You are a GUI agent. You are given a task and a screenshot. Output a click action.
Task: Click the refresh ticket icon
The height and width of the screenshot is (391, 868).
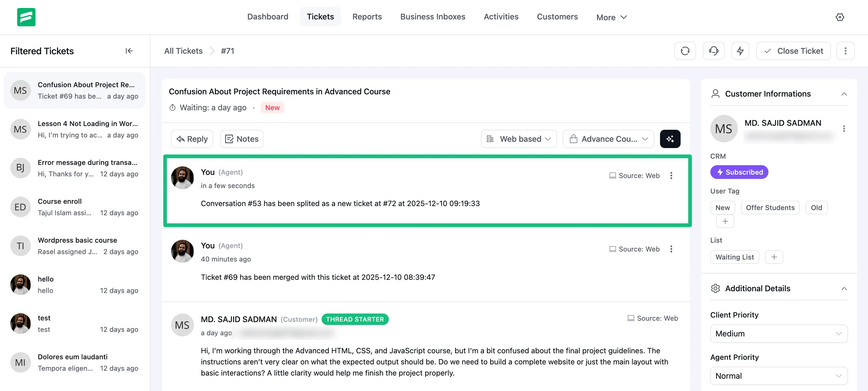685,51
